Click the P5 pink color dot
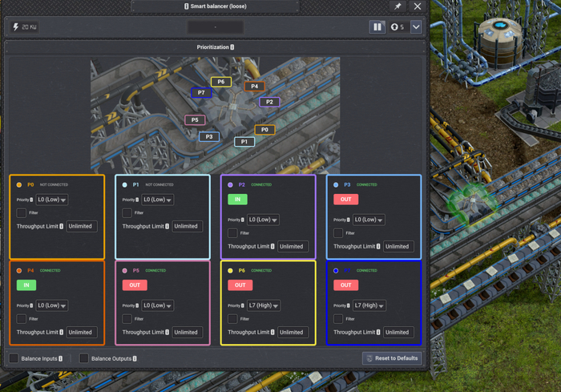Screen dimensions: 561x392 (x=125, y=271)
